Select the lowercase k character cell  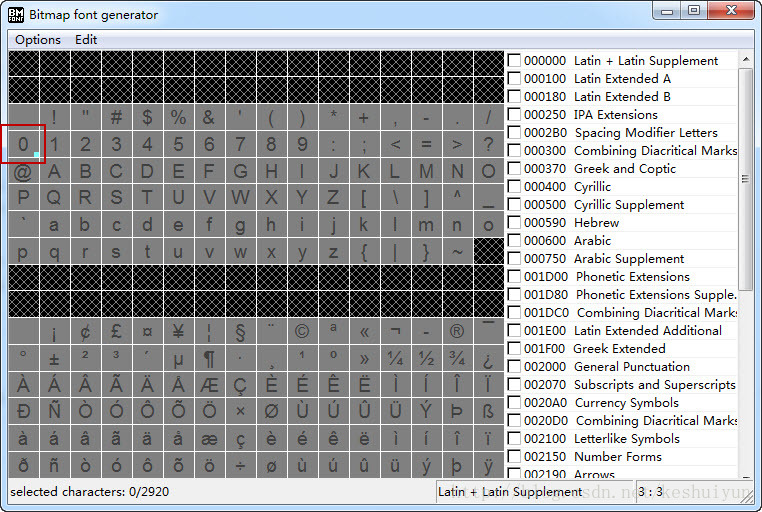tap(364, 224)
